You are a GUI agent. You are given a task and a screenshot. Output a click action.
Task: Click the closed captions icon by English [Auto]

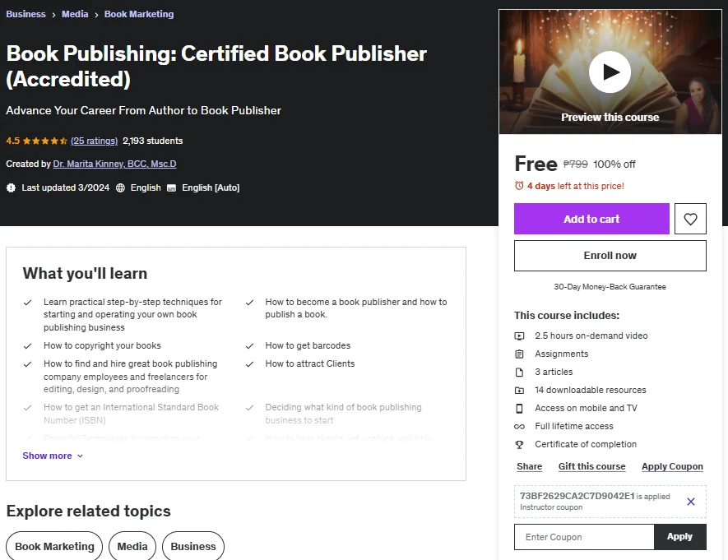[x=171, y=188]
